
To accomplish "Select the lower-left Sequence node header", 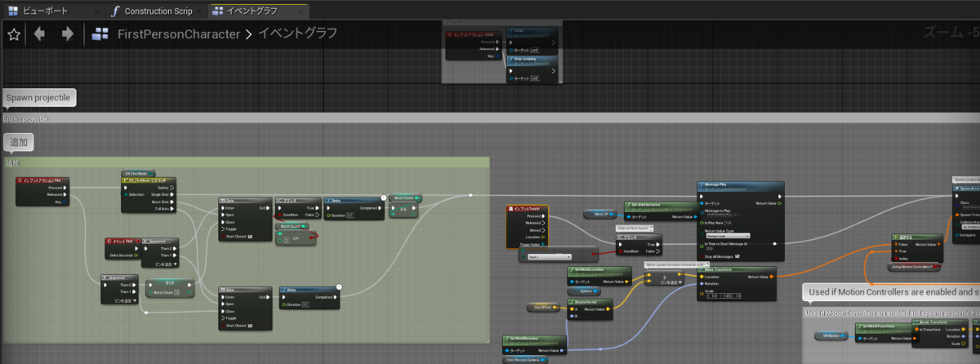I will [x=120, y=277].
